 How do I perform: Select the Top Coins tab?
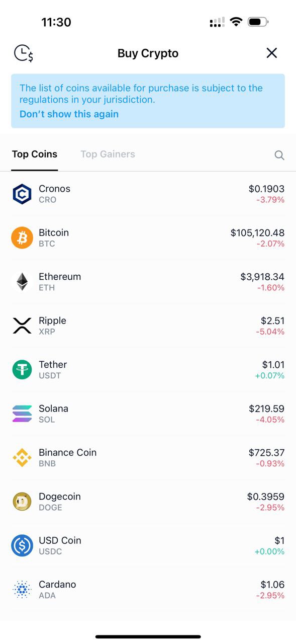pyautogui.click(x=35, y=154)
